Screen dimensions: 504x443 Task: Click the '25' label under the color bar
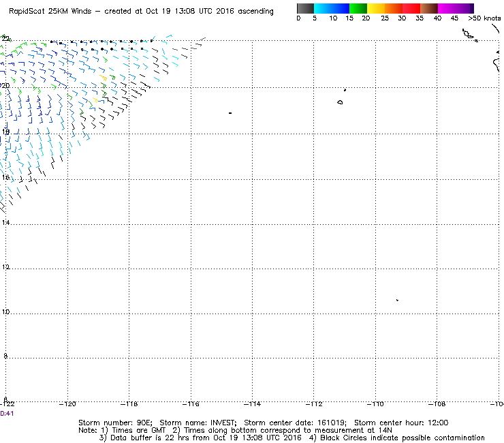pyautogui.click(x=385, y=18)
